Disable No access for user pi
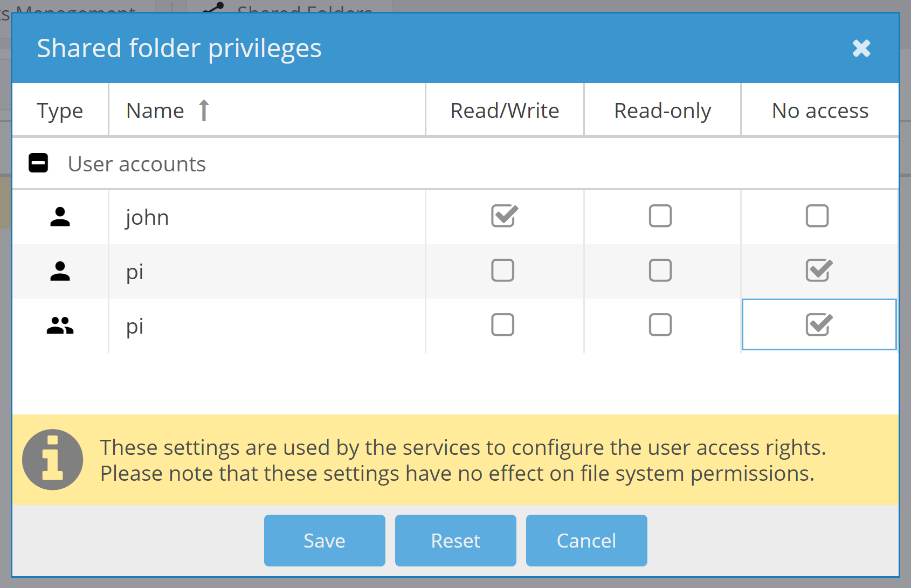Screen dimensions: 911x588 pos(818,271)
